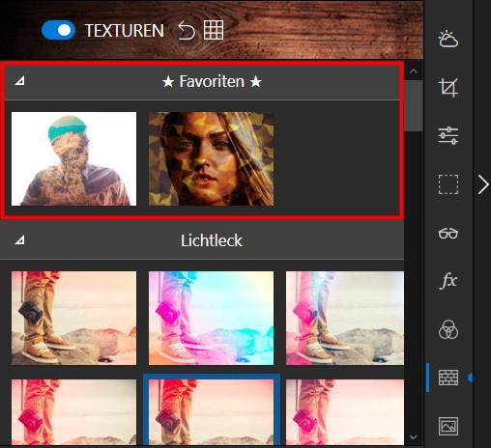
Task: Open the grid view icon beside TEXTUREN
Action: tap(214, 30)
